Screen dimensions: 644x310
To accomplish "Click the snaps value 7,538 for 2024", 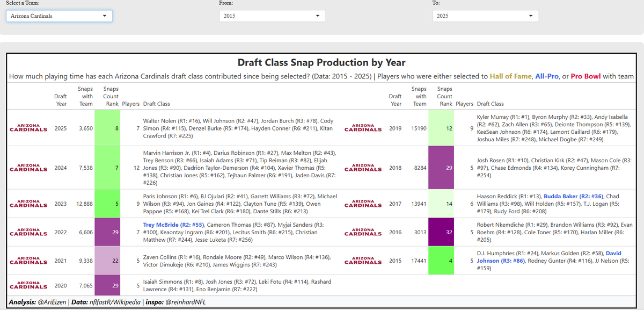I will coord(85,168).
